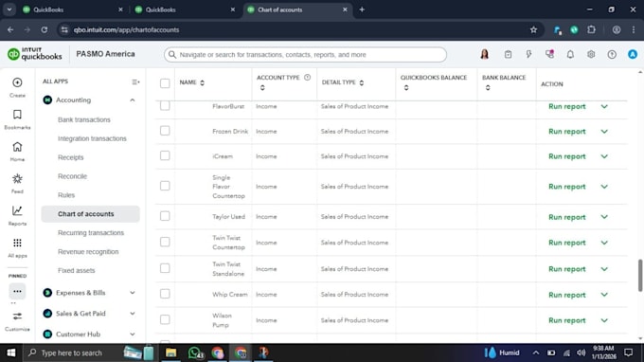Open Bank transactions in Accounting menu

84,119
